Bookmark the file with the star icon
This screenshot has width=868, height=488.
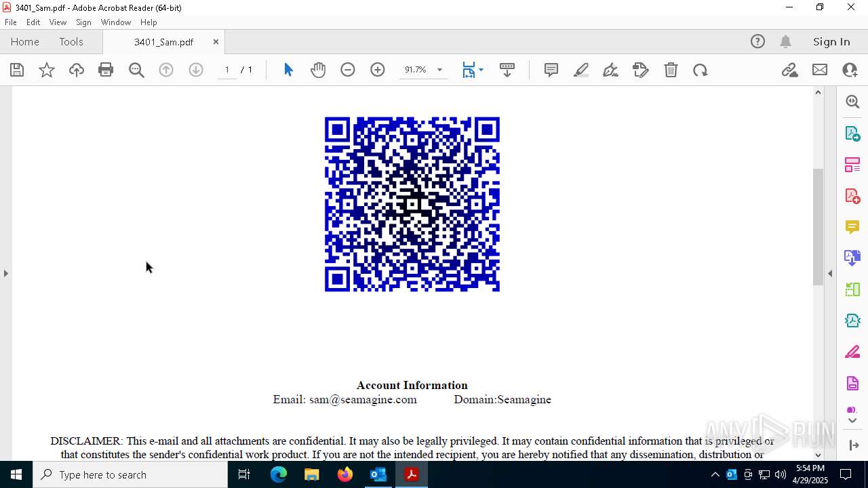(x=47, y=70)
